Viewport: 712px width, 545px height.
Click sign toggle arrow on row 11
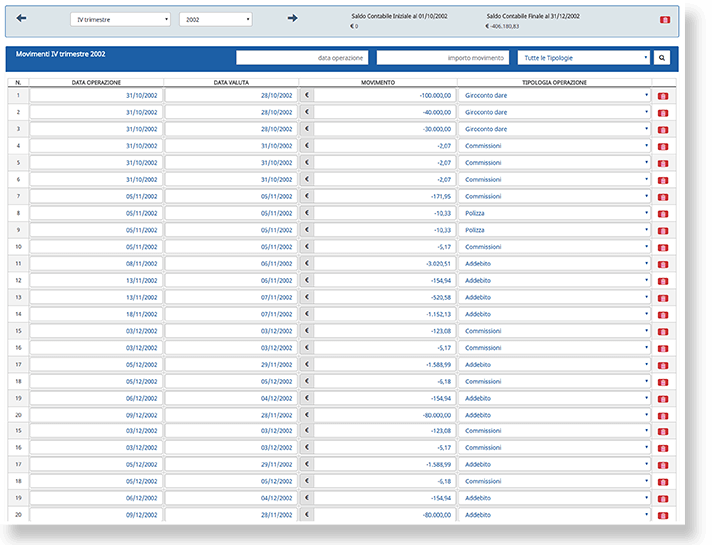(x=307, y=263)
